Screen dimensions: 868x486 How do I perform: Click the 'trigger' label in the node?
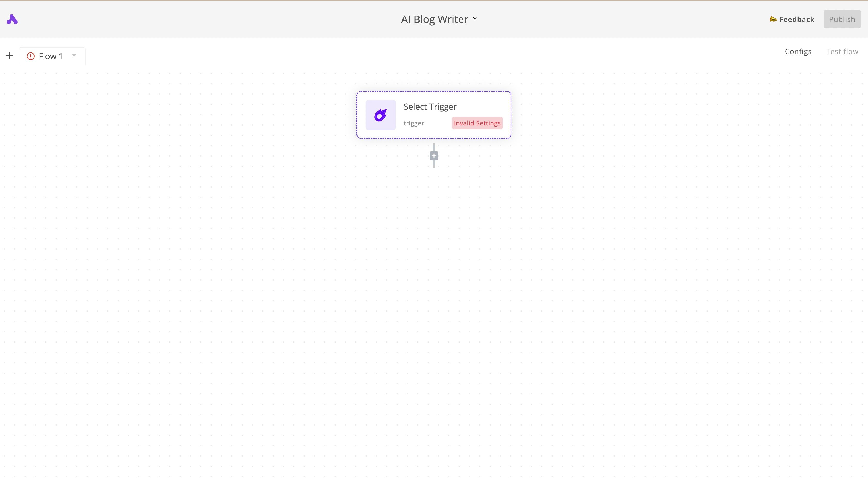pos(414,123)
